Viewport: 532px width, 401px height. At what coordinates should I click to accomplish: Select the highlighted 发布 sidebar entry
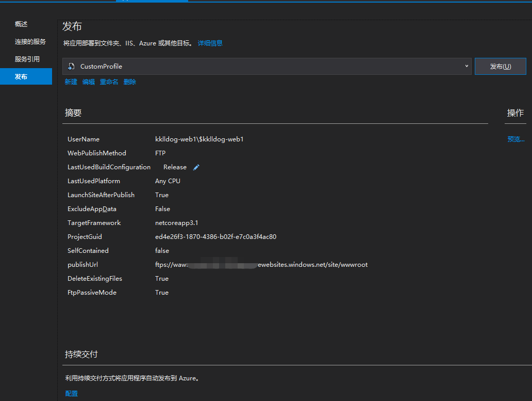[21, 76]
